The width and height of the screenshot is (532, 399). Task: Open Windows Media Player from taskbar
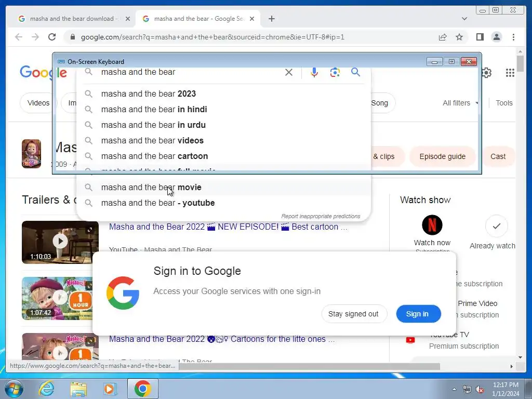(110, 389)
